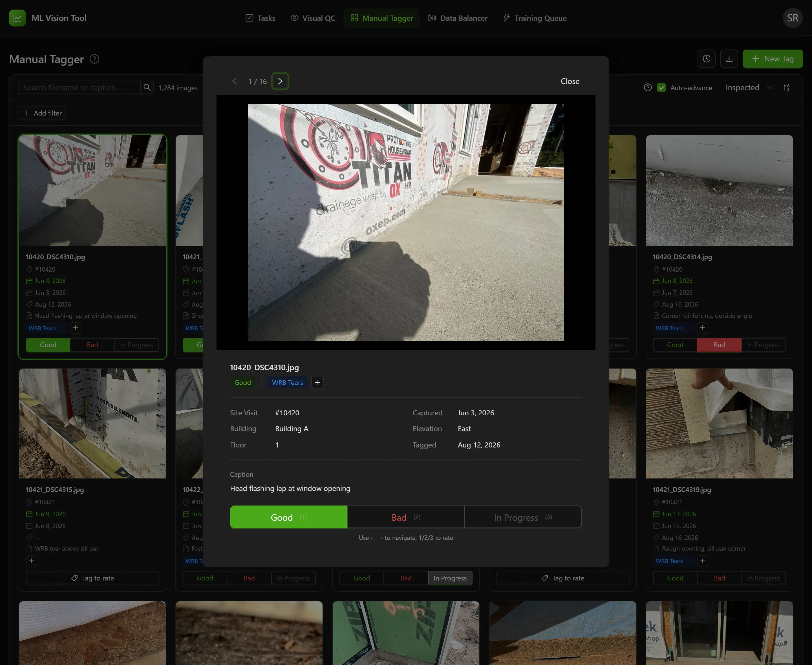Click 'Rough opening, sill pan corner' caption

703,549
